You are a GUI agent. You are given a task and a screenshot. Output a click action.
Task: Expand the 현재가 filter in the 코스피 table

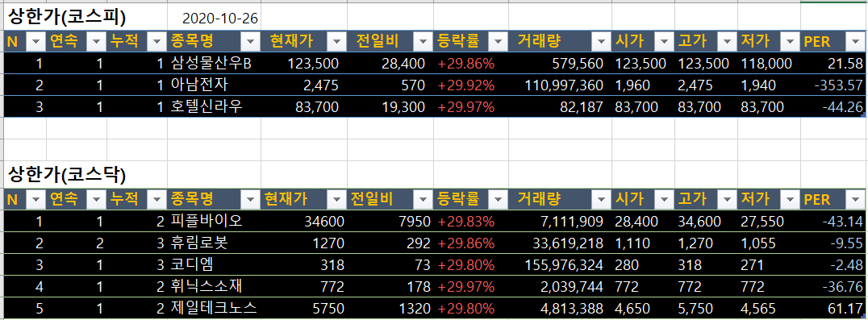pos(337,41)
